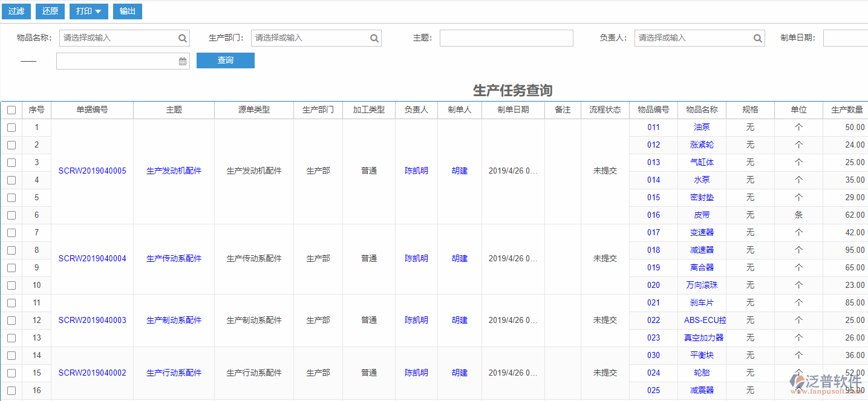Screen dimensions: 868x401
Task: Open document link SCRW2019040005
Action: point(92,171)
